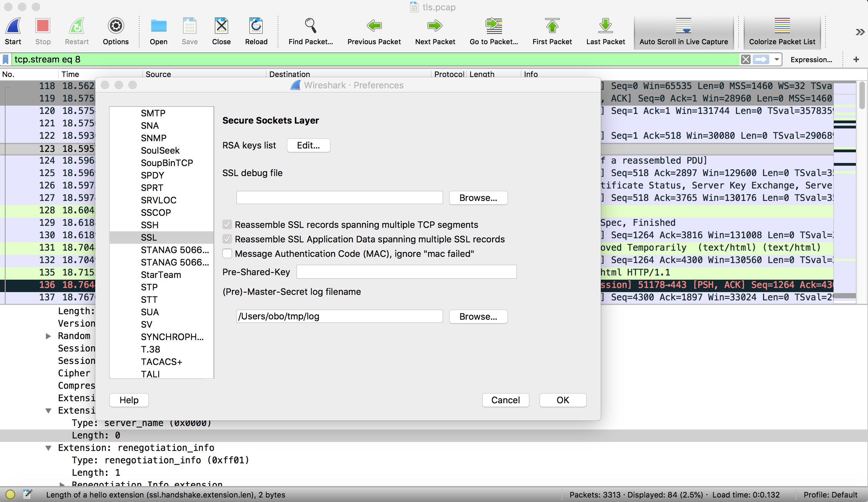Select SSH in the protocol list

pos(161,225)
